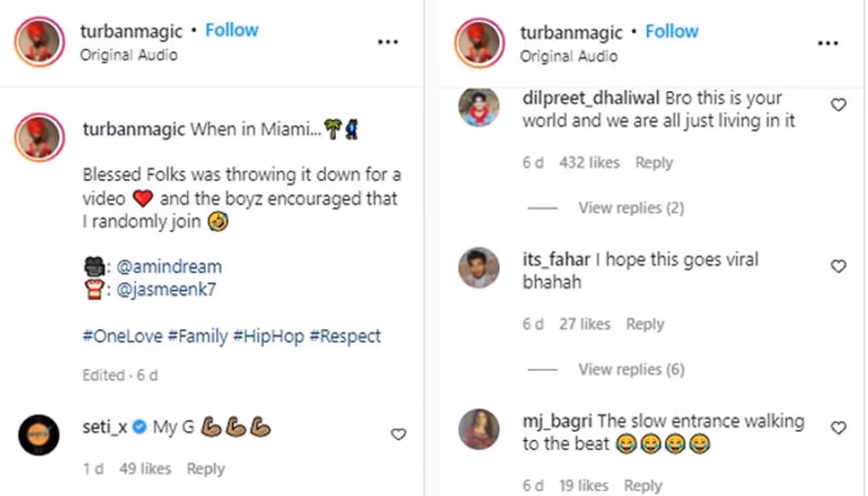Click Follow in the left panel header

click(x=232, y=31)
